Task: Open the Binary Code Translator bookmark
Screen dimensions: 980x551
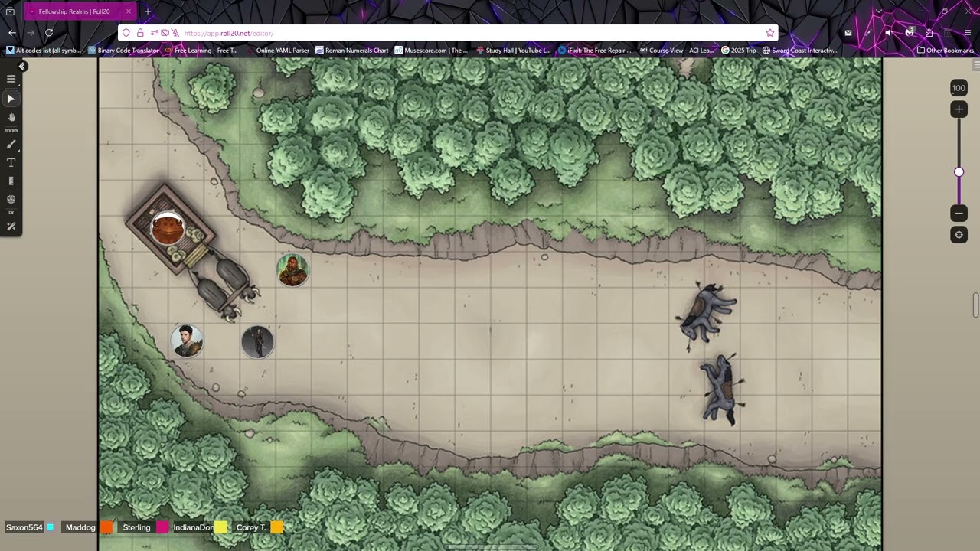Action: 123,51
